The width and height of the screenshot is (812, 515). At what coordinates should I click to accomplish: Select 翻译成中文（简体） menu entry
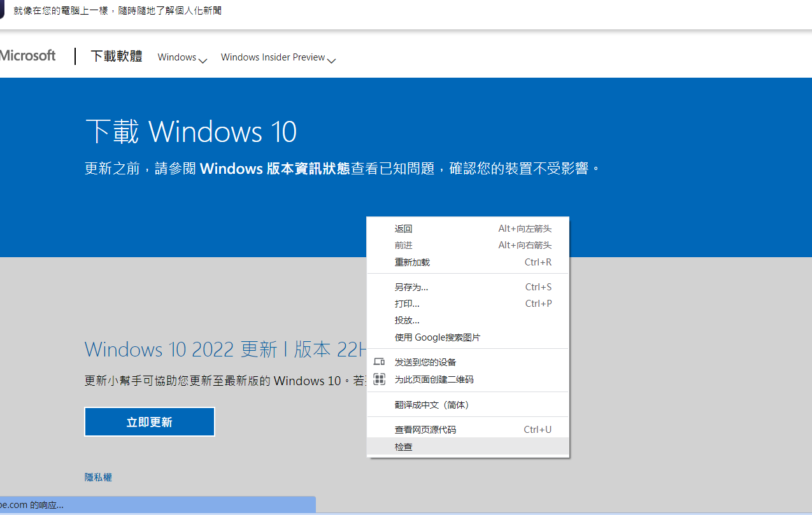(468, 405)
